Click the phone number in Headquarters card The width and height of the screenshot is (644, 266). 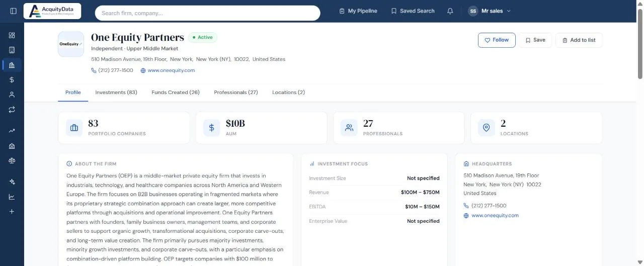pyautogui.click(x=489, y=206)
